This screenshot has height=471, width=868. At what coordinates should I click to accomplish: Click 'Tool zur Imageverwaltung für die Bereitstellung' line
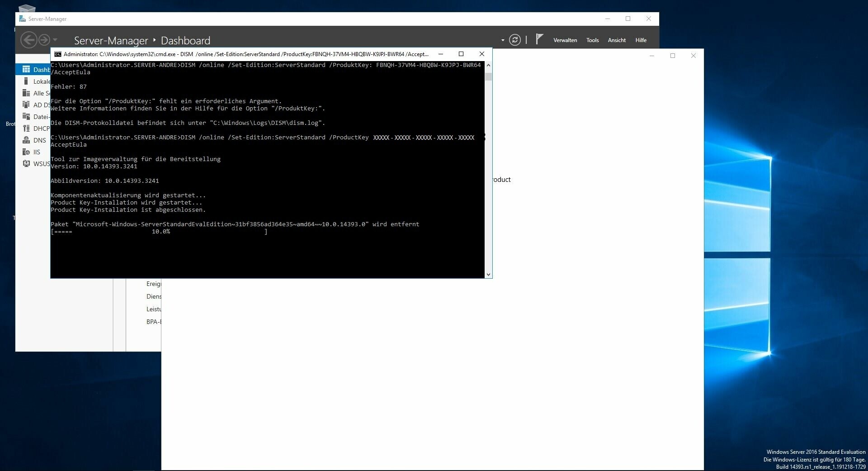(x=136, y=159)
